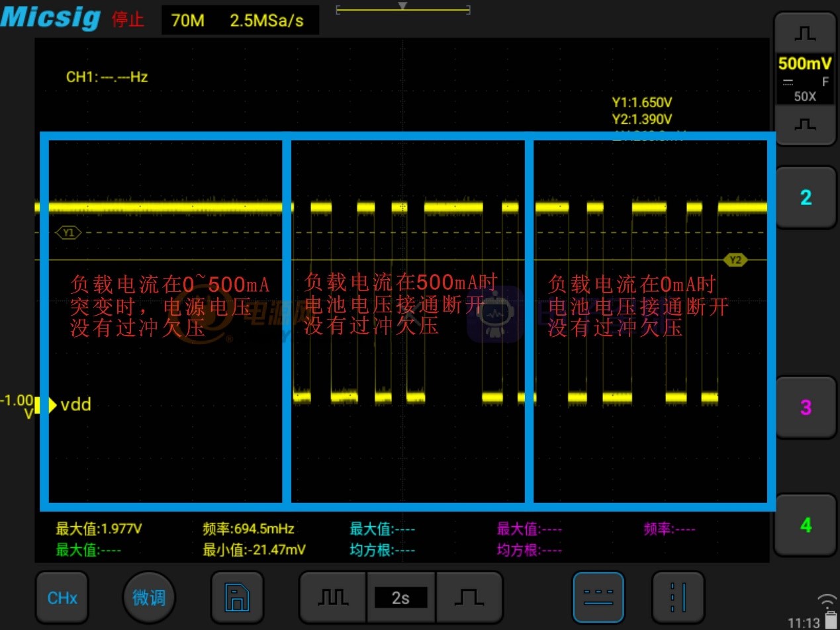Image resolution: width=840 pixels, height=630 pixels.
Task: Increase timebase with the multi-pulse icon button
Action: coord(334,598)
